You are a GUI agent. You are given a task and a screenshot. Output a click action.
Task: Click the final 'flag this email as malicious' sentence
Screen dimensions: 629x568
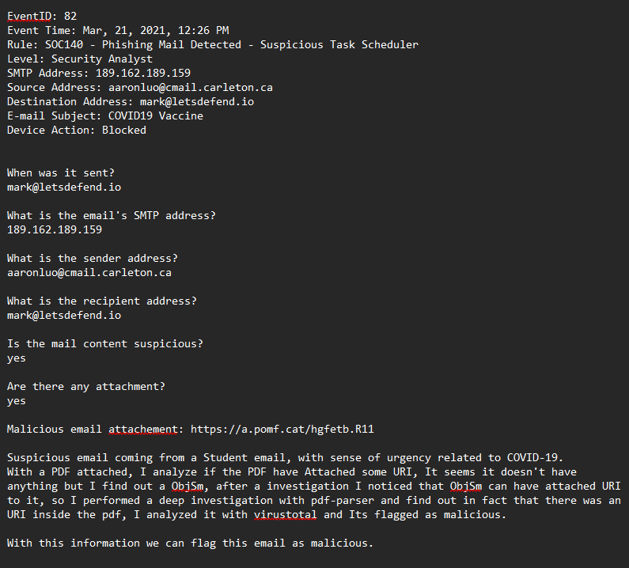click(190, 543)
